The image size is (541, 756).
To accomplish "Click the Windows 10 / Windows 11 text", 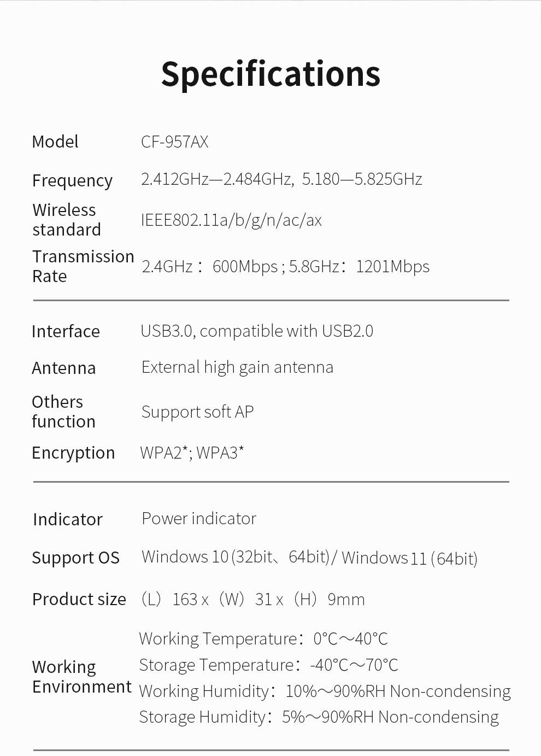I will (309, 558).
